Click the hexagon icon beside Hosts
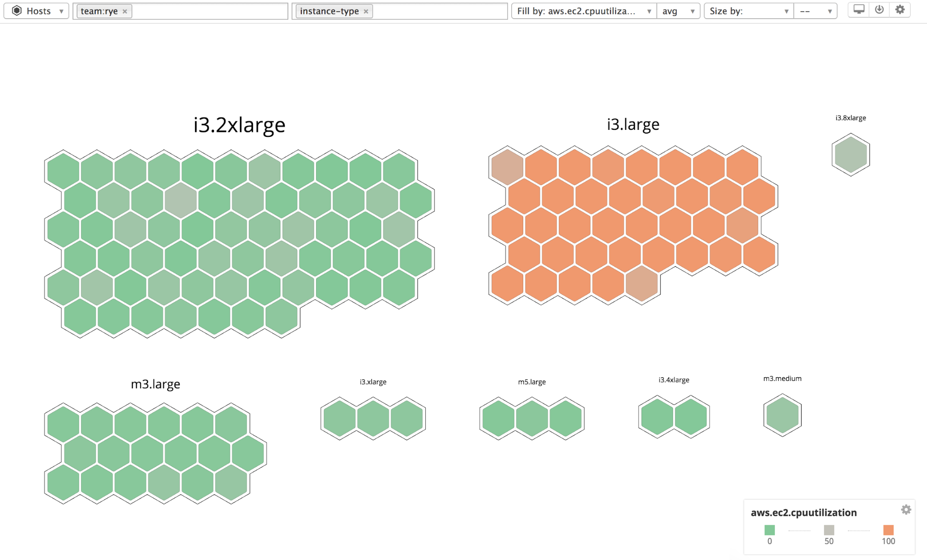927x560 pixels. point(17,10)
